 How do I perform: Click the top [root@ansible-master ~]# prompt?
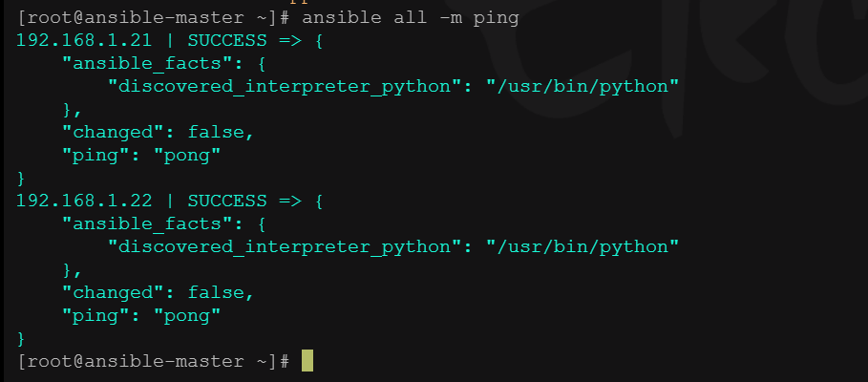tap(154, 18)
